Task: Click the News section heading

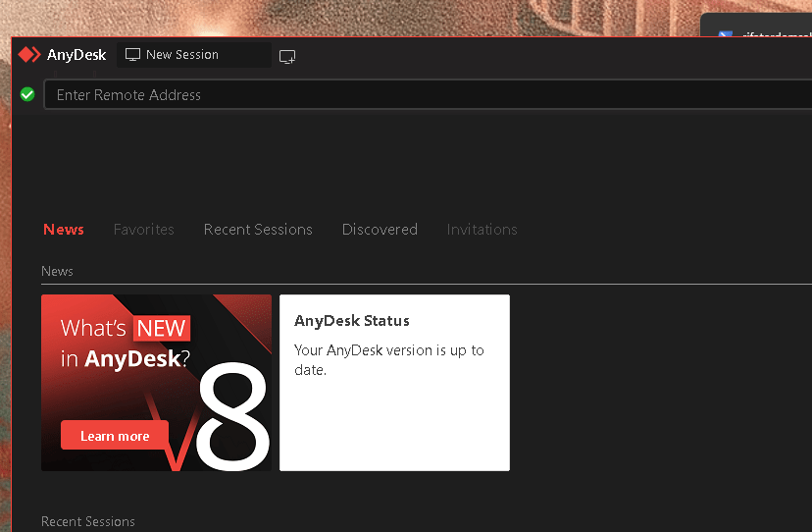Action: coord(57,271)
